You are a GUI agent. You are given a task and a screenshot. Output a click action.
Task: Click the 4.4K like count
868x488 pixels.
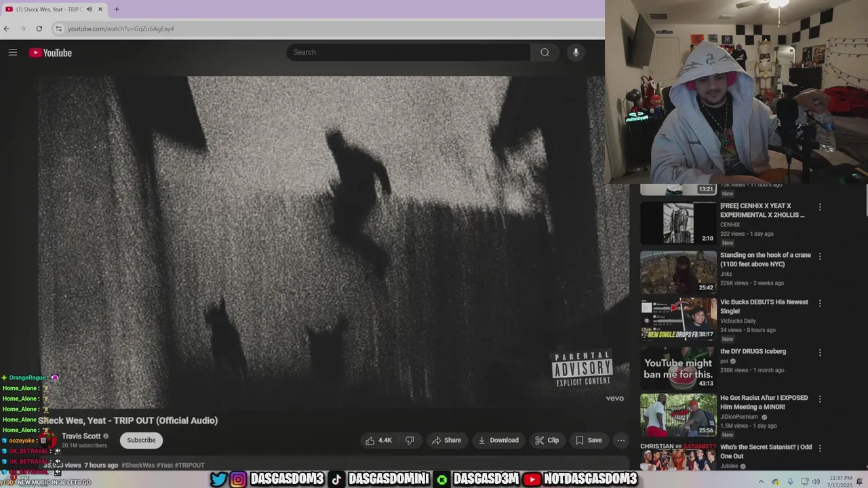tap(385, 440)
